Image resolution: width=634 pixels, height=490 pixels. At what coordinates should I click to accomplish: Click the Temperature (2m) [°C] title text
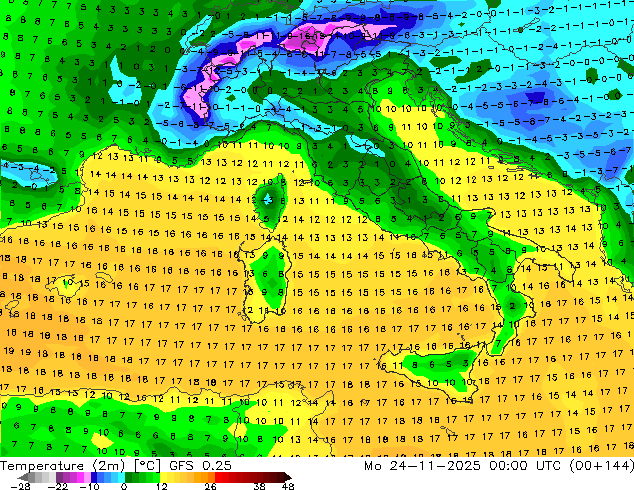tap(80, 466)
